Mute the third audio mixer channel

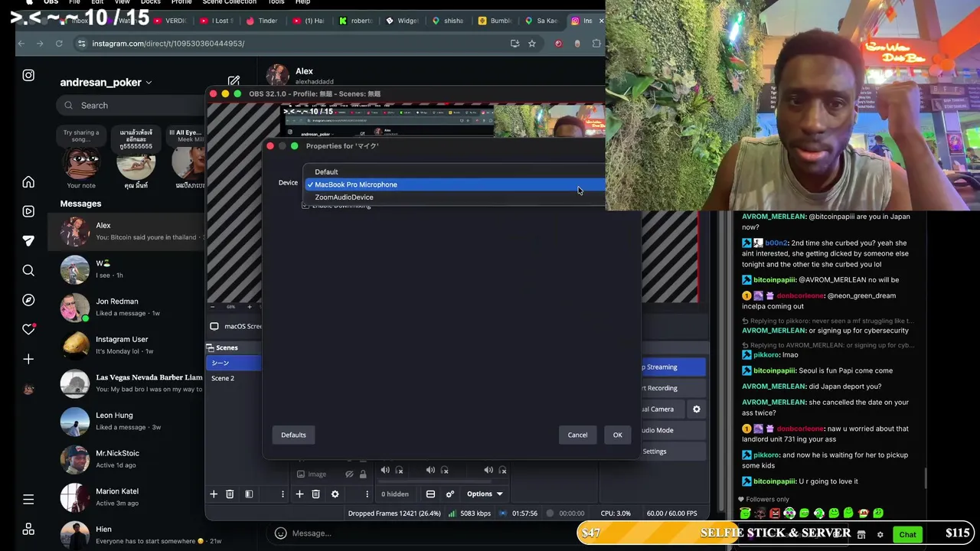[x=488, y=470]
